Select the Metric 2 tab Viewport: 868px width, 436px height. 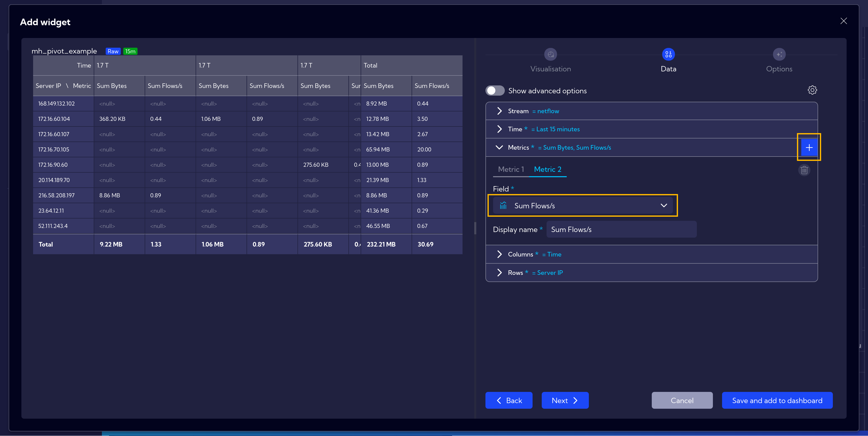coord(548,169)
